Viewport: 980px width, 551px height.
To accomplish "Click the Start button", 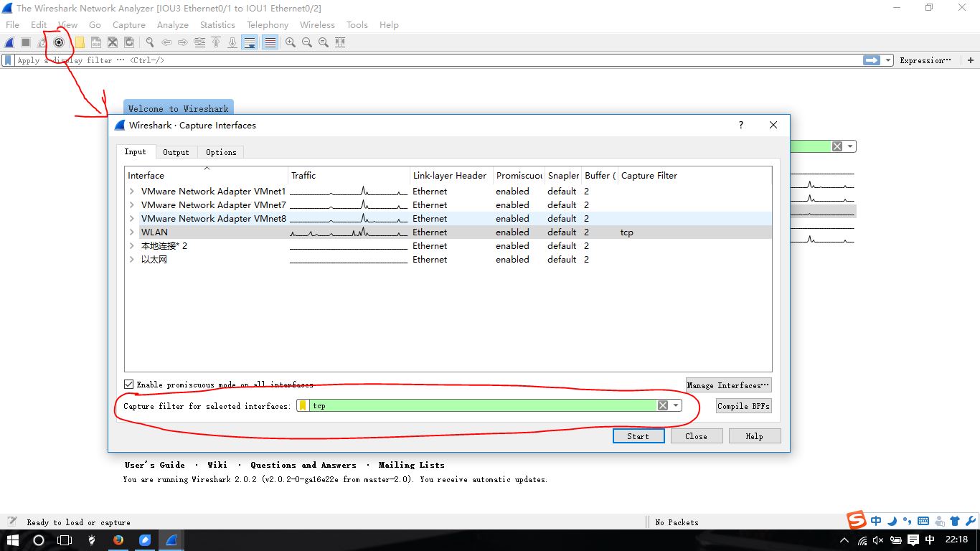I will 638,436.
